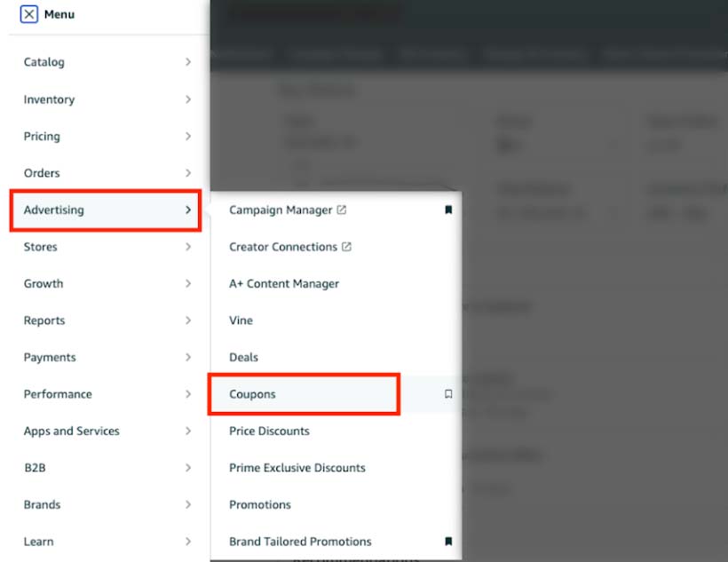Expand the Stores submenu chevron
Viewport: 728px width, 562px height.
[188, 247]
